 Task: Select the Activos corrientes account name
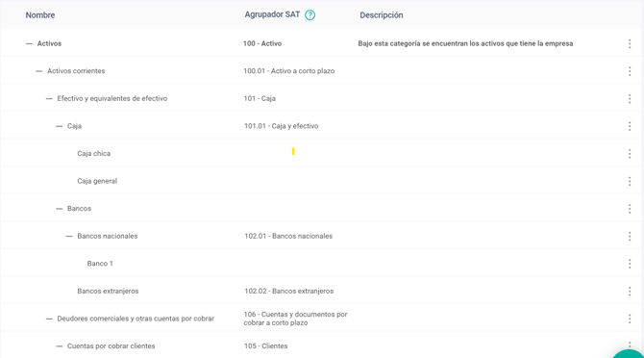point(76,71)
